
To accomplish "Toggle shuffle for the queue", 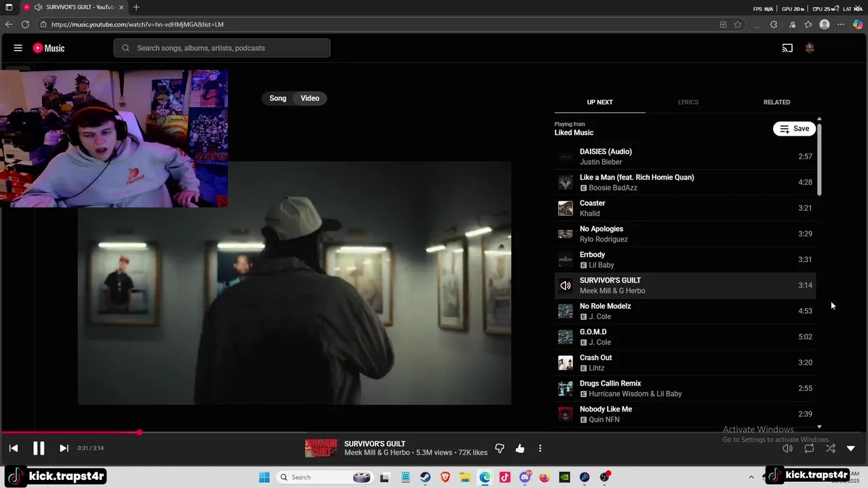I will point(831,448).
